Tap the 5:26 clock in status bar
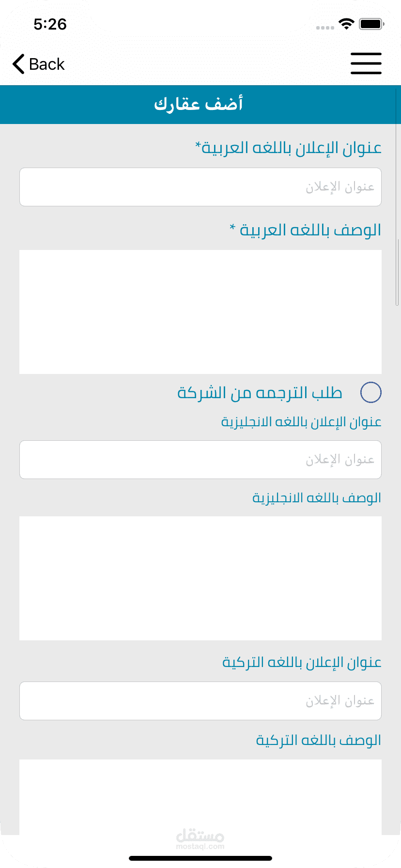This screenshot has width=401, height=868. click(x=50, y=24)
